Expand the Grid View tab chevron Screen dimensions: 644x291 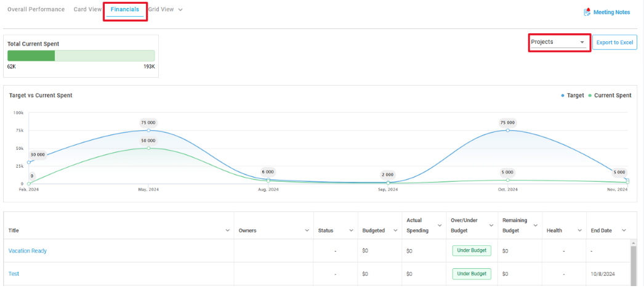pos(180,9)
